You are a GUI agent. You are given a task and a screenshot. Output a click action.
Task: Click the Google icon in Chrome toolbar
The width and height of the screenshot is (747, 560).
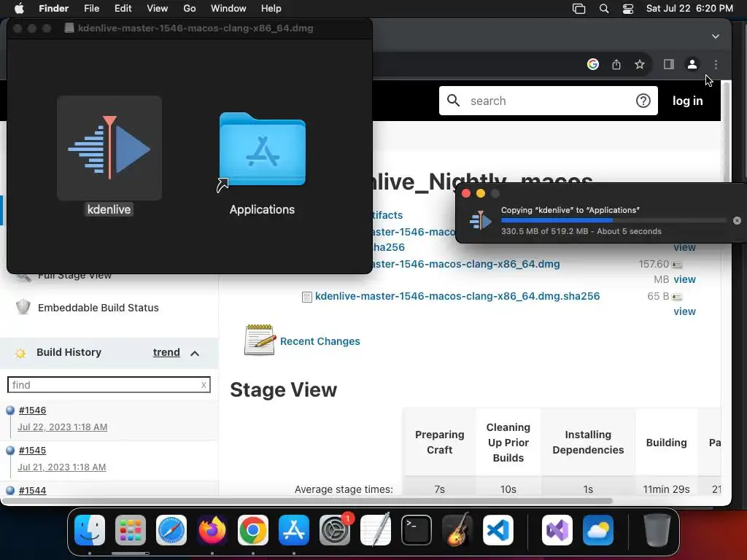click(x=592, y=64)
